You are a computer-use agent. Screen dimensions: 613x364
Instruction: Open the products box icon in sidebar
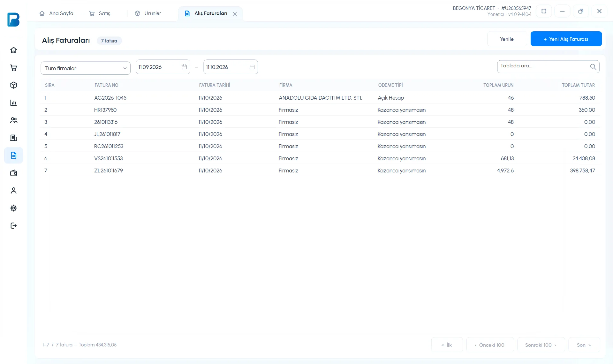(x=13, y=85)
